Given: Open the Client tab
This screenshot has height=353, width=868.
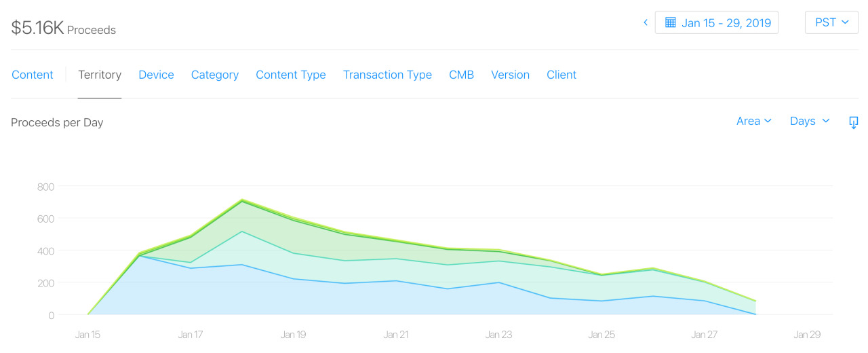Looking at the screenshot, I should coord(561,75).
